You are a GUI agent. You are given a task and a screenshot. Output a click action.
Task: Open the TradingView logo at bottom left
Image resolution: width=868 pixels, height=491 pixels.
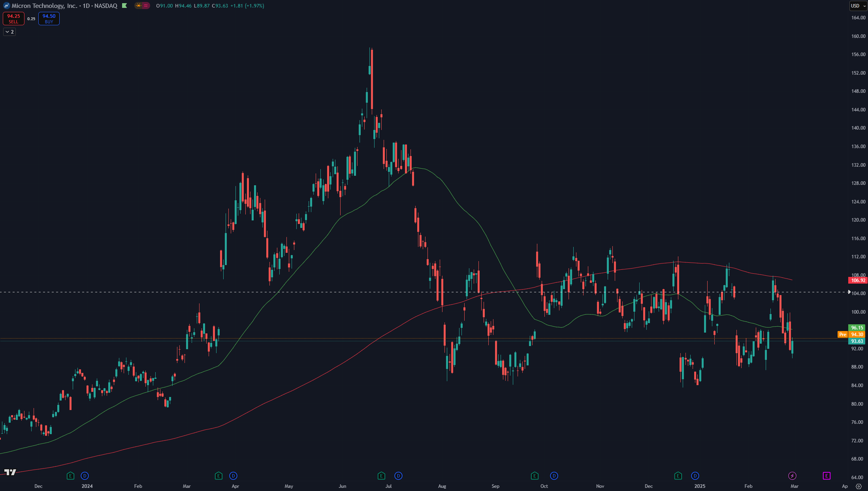[10, 472]
